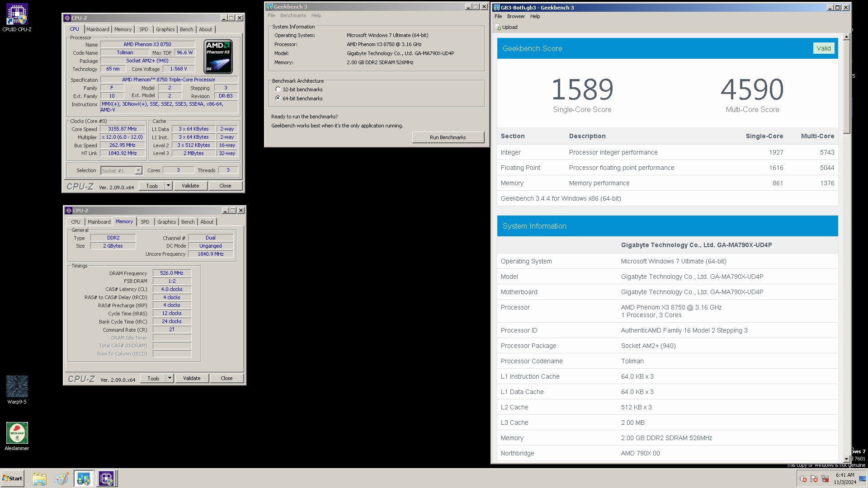This screenshot has width=868, height=488.
Task: Click Tools button in top CPU-Z window
Action: click(152, 186)
